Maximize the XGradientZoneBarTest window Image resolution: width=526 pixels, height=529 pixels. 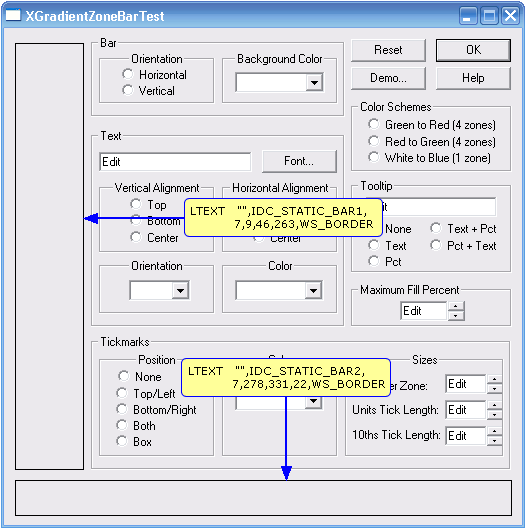489,16
